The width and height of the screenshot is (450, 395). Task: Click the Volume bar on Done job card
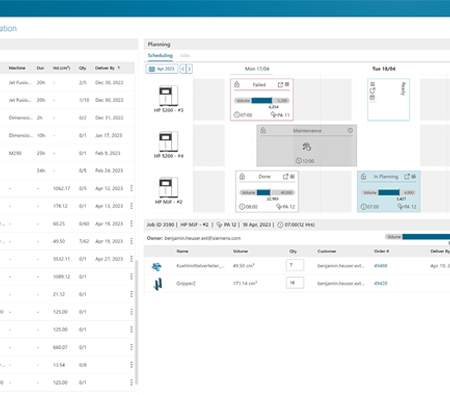click(x=267, y=192)
